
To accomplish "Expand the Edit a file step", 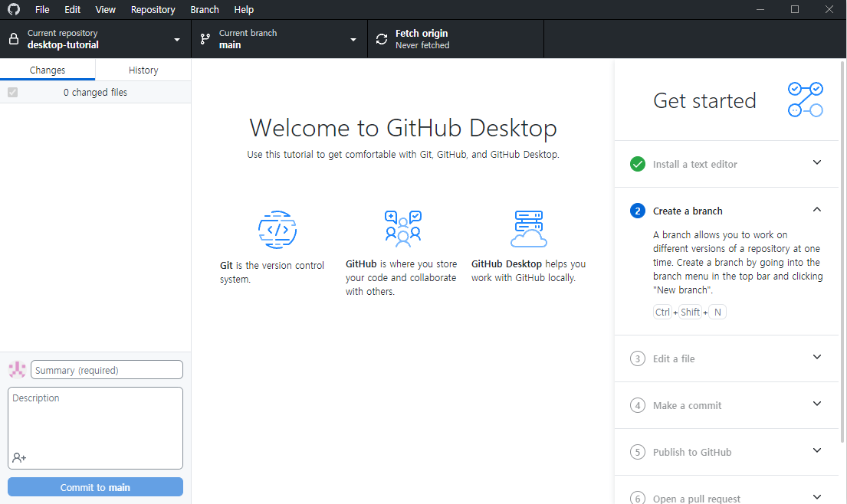I will pos(817,357).
